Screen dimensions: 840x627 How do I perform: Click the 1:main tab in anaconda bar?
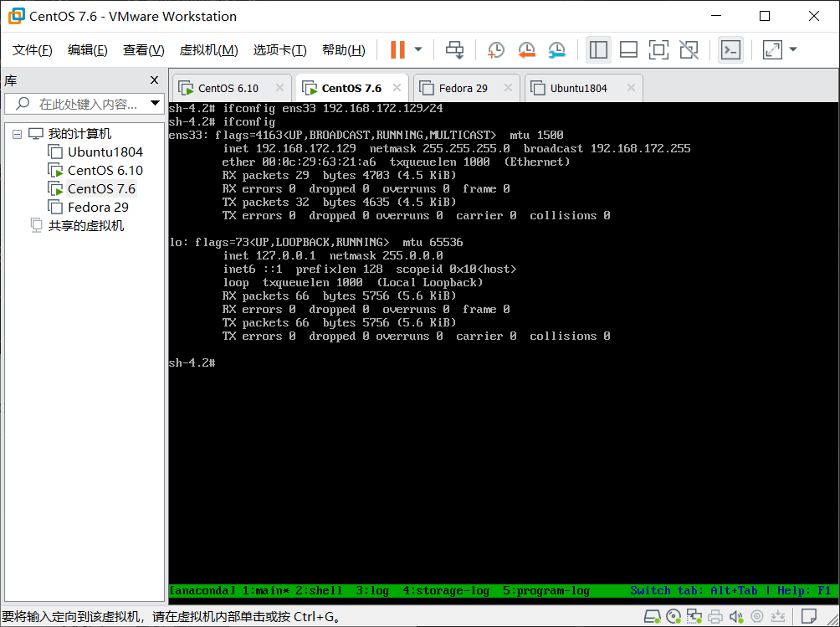(266, 590)
